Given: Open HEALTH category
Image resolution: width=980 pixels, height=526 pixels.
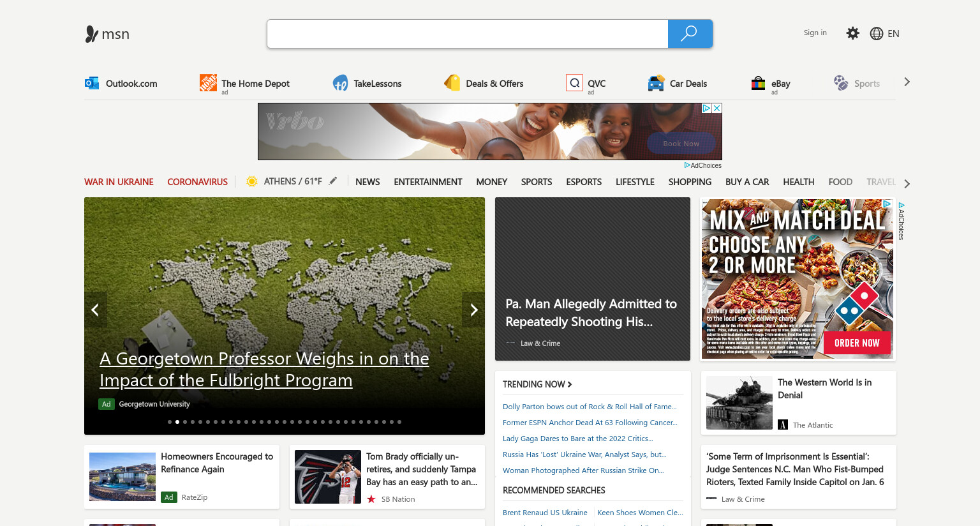Looking at the screenshot, I should click(x=799, y=182).
